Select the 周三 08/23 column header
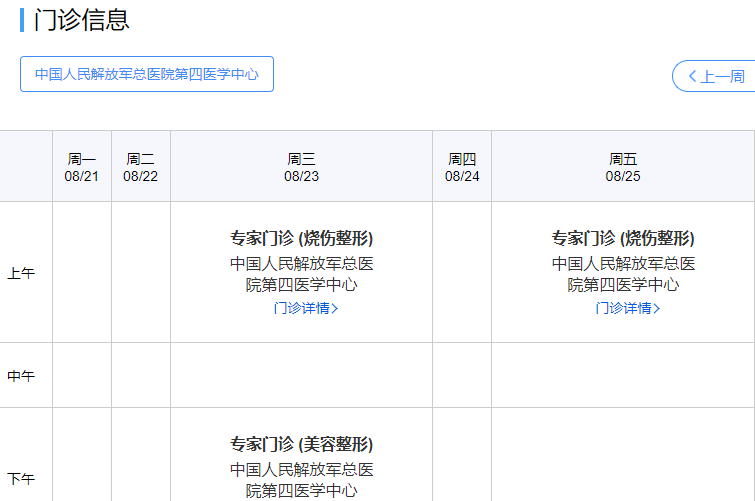Image resolution: width=755 pixels, height=501 pixels. click(x=301, y=167)
